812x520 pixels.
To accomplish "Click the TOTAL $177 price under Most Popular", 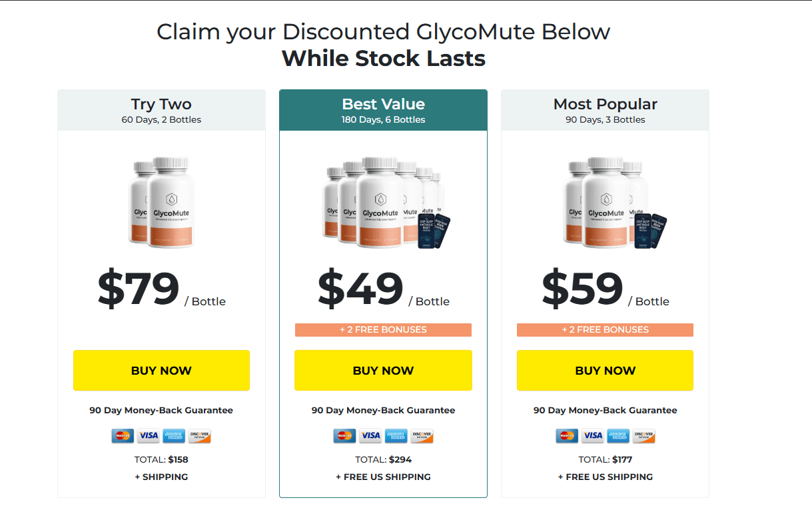I will click(605, 459).
